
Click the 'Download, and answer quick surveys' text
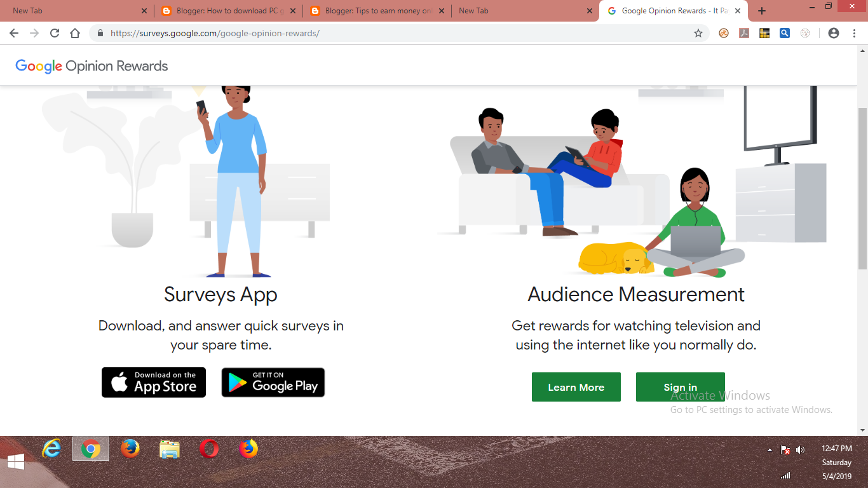(x=220, y=335)
